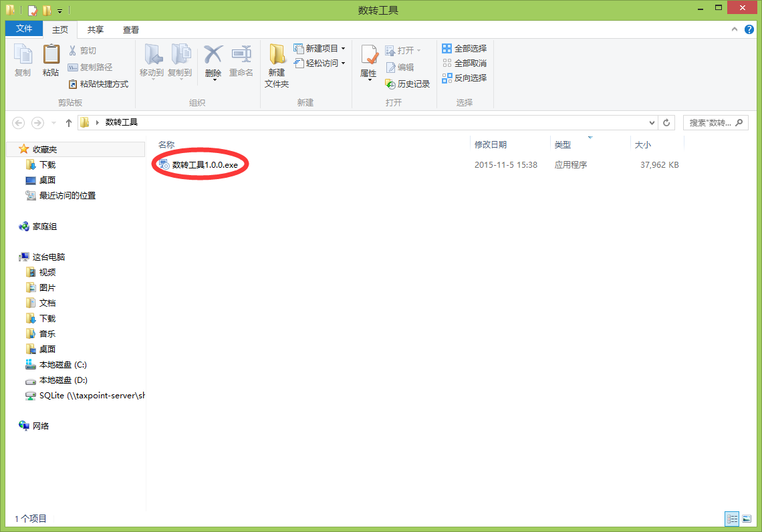Switch to details view toggle
The height and width of the screenshot is (532, 762).
click(x=732, y=519)
